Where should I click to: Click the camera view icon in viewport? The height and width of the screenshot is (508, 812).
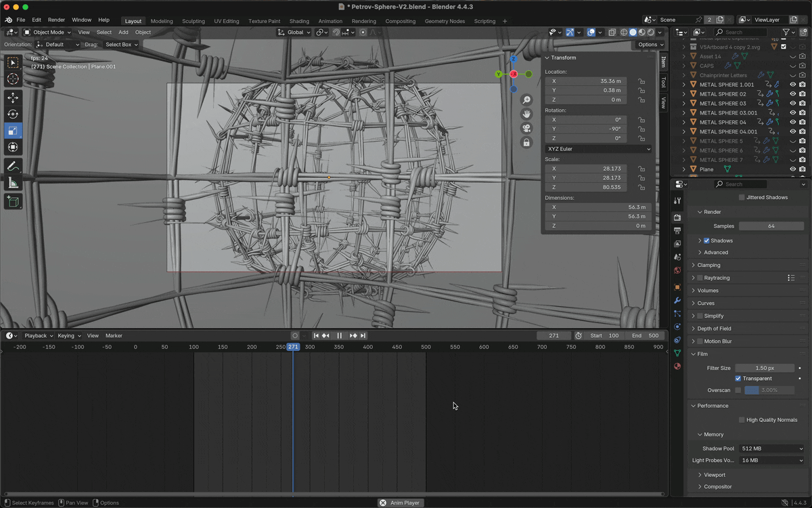coord(526,128)
